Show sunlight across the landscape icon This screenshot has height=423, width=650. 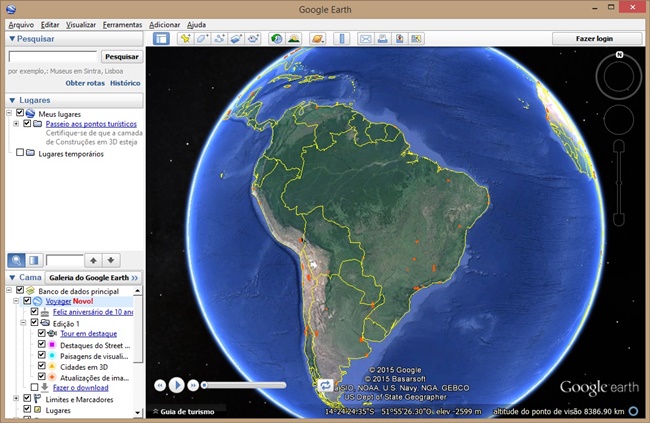pyautogui.click(x=294, y=39)
